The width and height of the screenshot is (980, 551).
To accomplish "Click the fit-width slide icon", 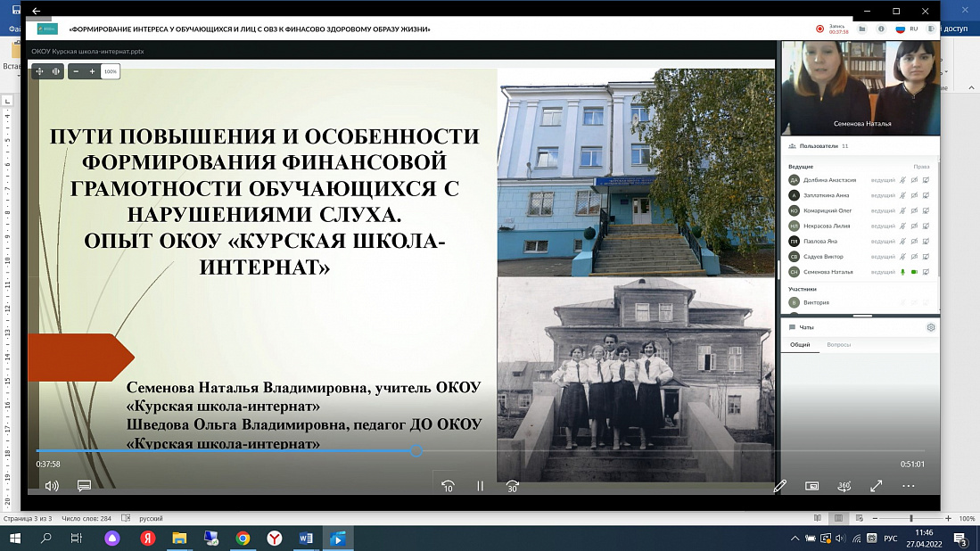I will 55,71.
